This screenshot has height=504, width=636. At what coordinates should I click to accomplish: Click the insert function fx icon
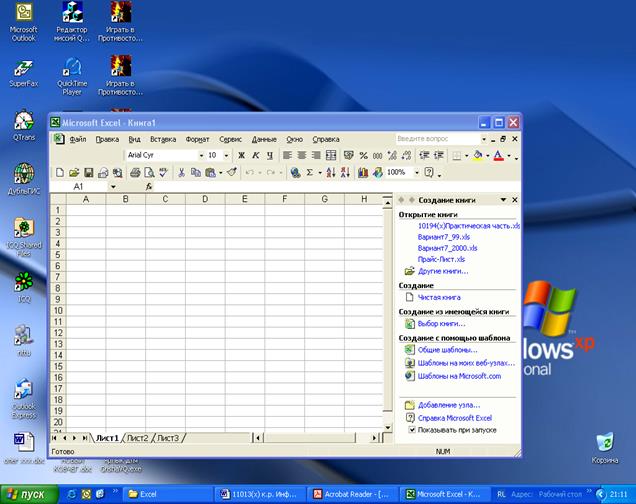[149, 187]
